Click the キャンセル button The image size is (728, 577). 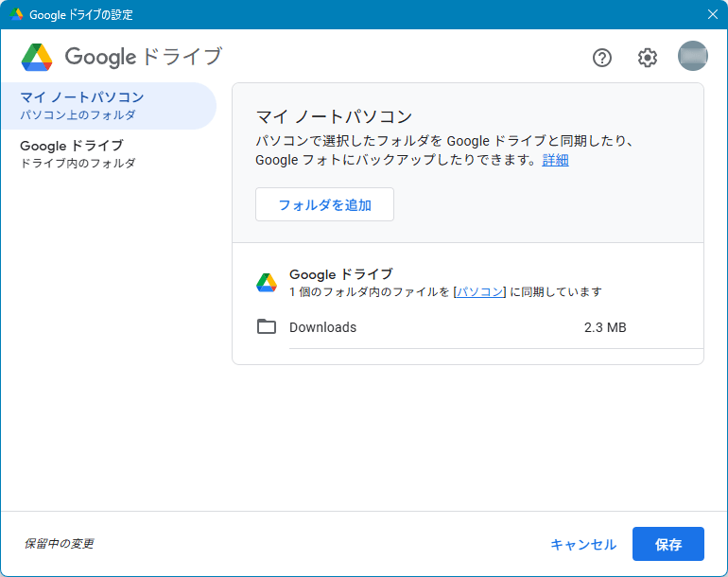coord(583,545)
